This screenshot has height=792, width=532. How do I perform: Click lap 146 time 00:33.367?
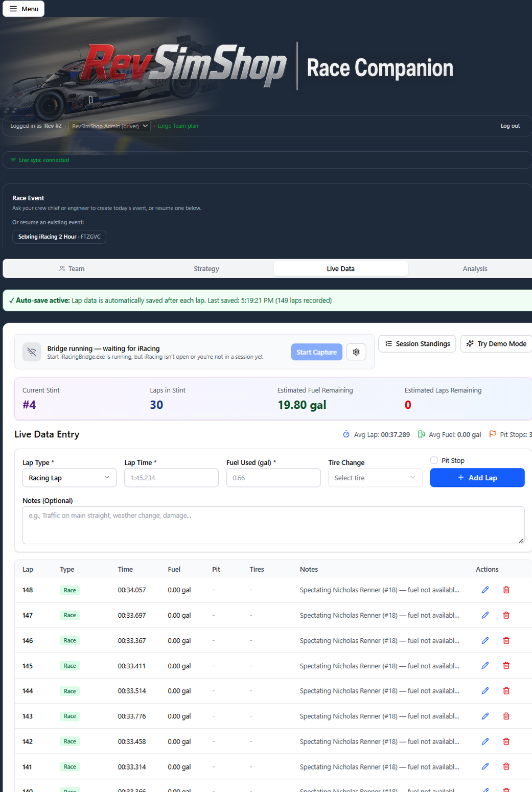point(132,640)
